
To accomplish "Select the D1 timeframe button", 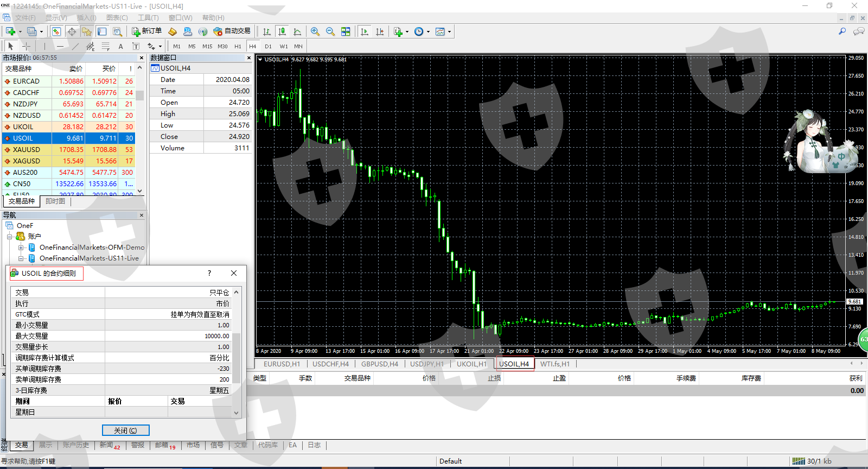I will coord(268,47).
